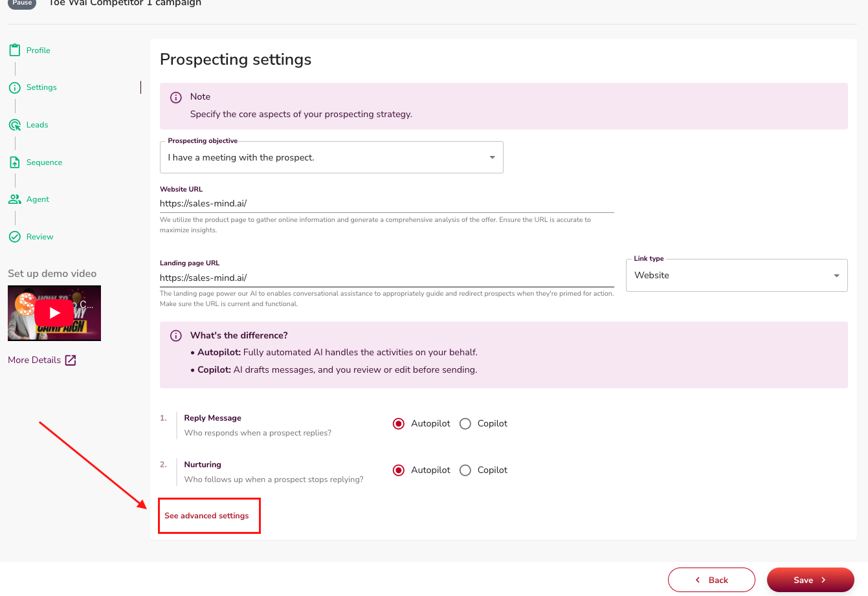Click the Sequence document icon
This screenshot has height=596, width=868.
tap(14, 162)
